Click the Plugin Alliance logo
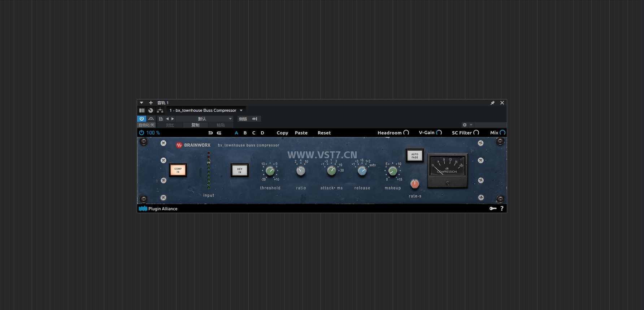 (158, 209)
